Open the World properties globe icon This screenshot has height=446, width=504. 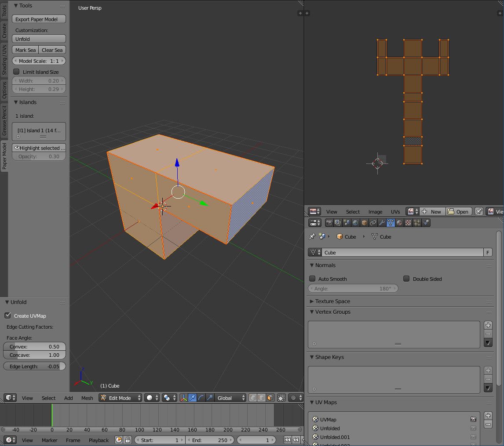click(x=356, y=223)
